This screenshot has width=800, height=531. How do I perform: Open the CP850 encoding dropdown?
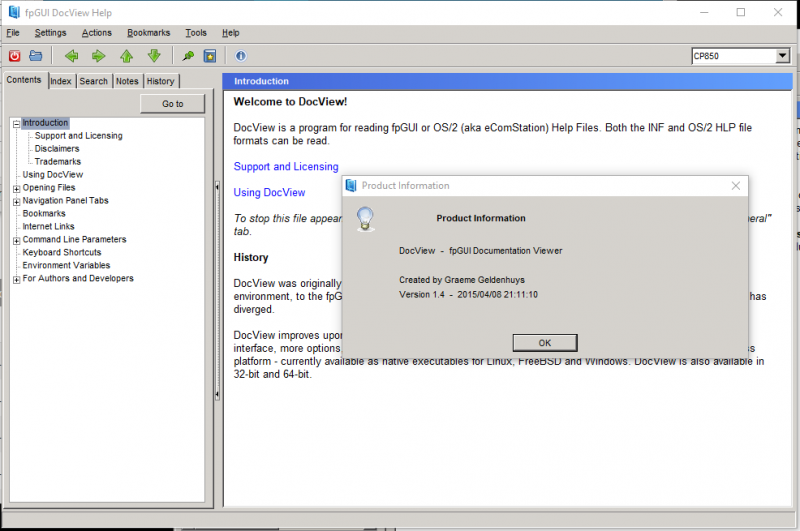coord(783,56)
